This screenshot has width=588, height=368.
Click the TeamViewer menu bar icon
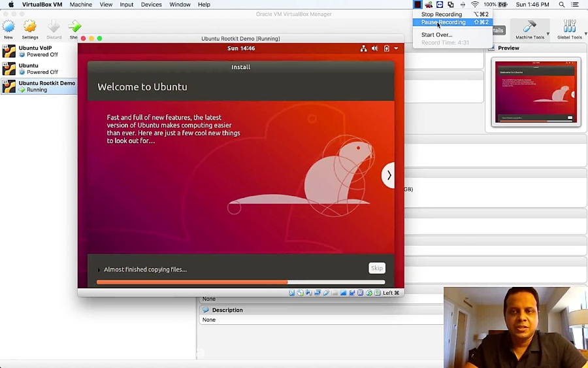point(440,5)
